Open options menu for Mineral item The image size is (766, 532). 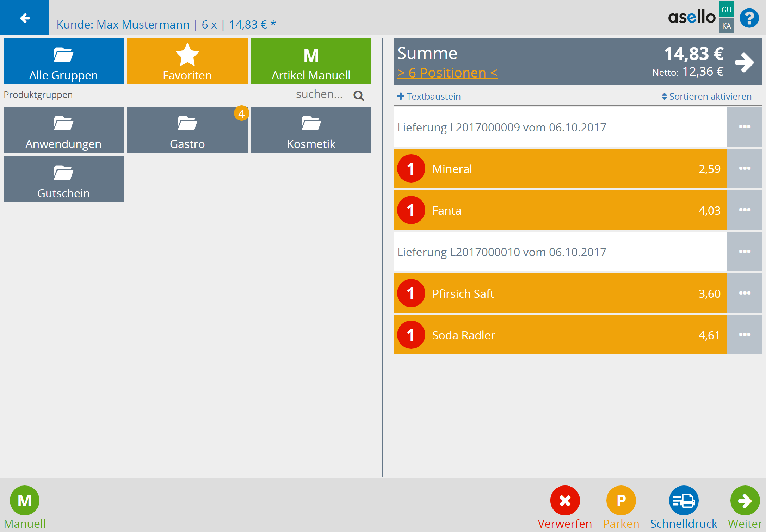pos(745,168)
